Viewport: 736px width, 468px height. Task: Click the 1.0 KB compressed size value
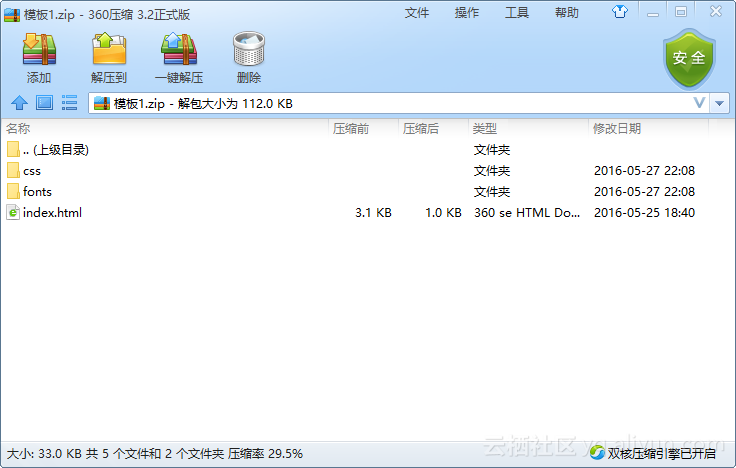pos(443,213)
